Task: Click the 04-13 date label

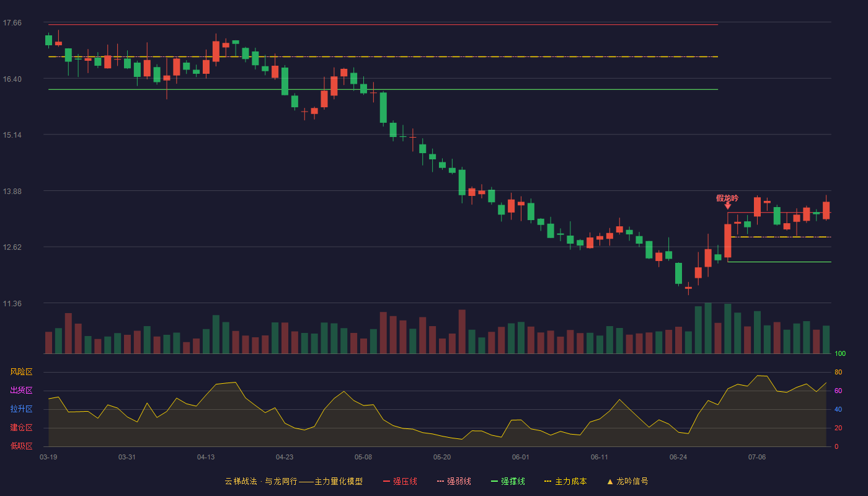Action: (206, 457)
